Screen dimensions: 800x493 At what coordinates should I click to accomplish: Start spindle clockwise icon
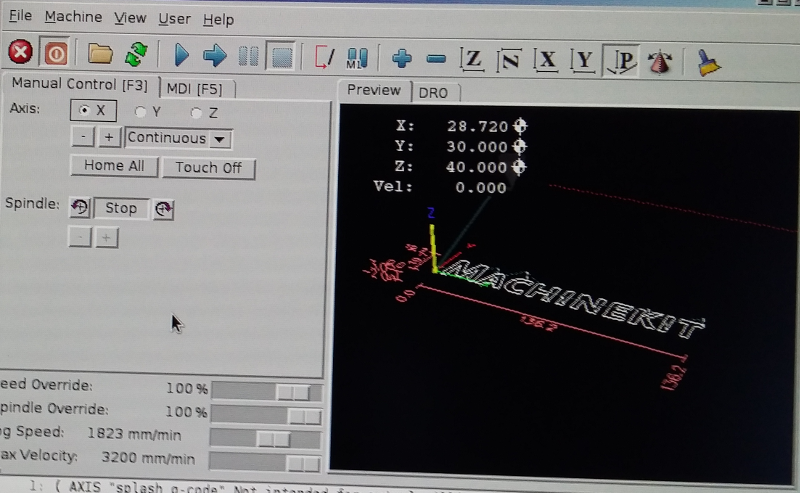(163, 209)
